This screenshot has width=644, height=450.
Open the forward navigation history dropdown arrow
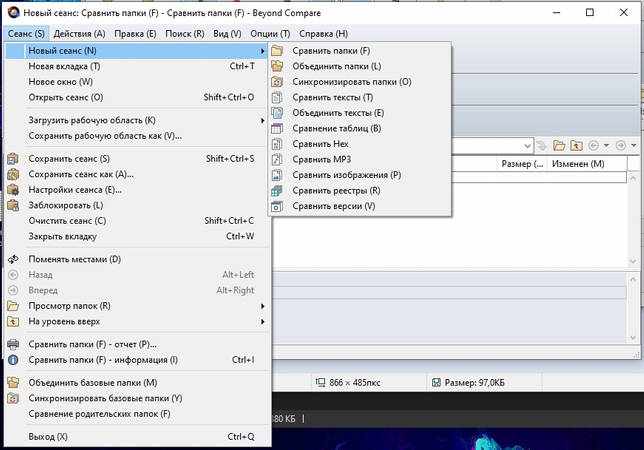[x=633, y=145]
